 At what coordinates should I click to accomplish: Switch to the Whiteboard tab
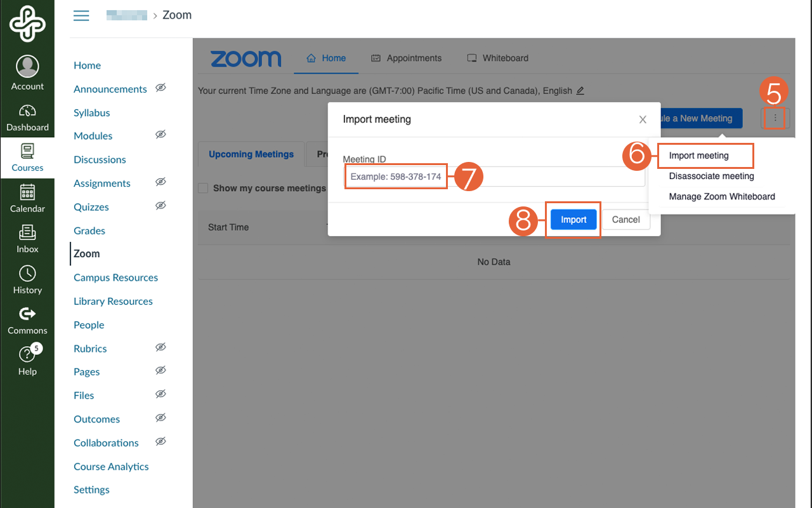(498, 58)
